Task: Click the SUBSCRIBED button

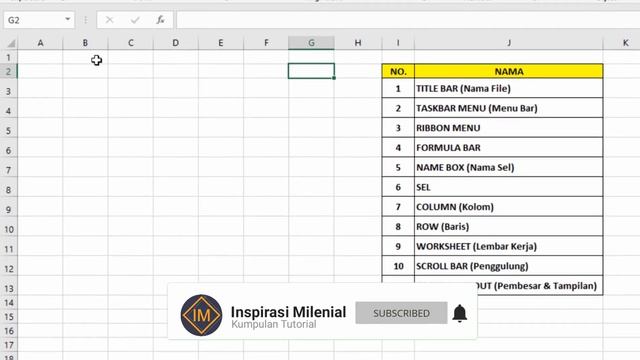Action: click(x=401, y=313)
